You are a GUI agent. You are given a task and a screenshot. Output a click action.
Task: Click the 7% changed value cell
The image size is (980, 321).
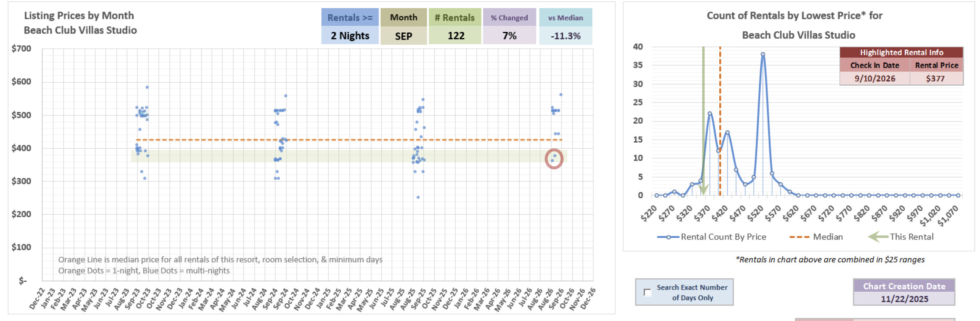509,36
